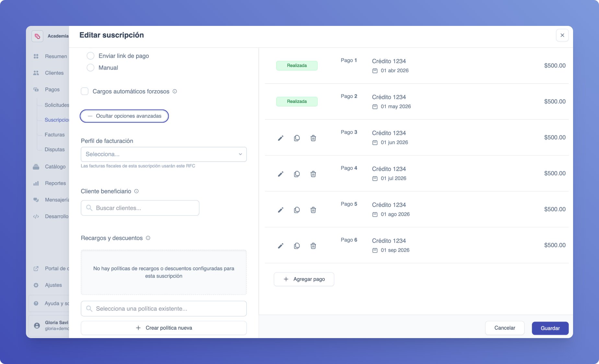
Task: Click calendar icon for 01 jun 2026
Action: [x=375, y=142]
